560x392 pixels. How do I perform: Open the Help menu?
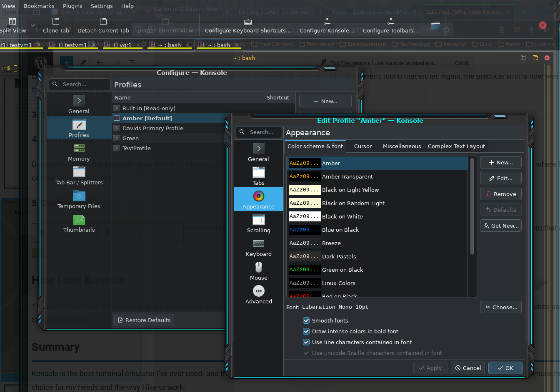coord(127,6)
